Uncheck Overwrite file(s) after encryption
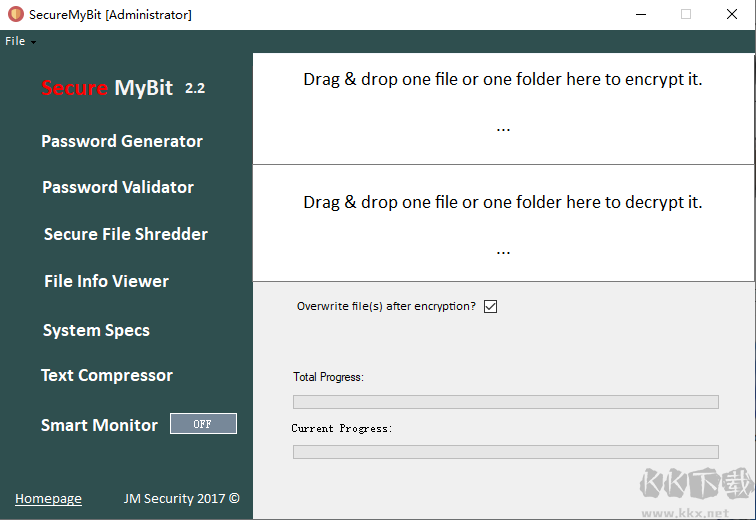756x520 pixels. (490, 307)
